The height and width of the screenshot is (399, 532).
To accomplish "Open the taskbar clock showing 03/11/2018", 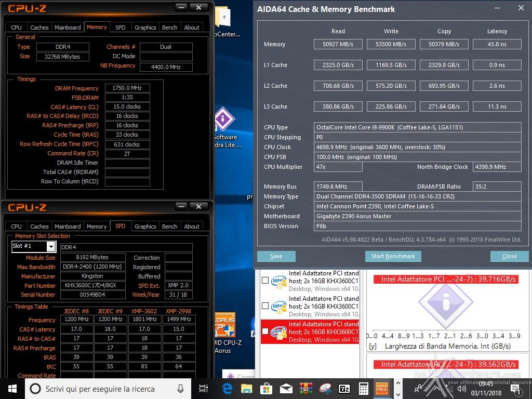I will 486,389.
